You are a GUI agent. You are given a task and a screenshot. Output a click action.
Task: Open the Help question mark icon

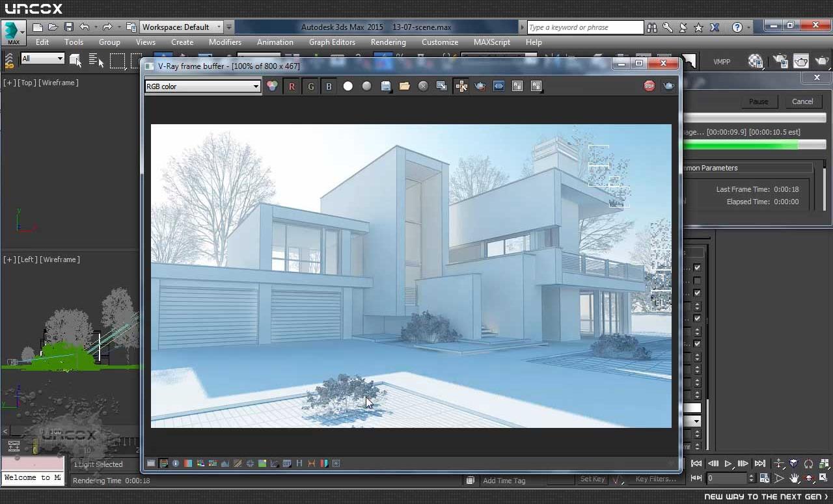point(737,27)
